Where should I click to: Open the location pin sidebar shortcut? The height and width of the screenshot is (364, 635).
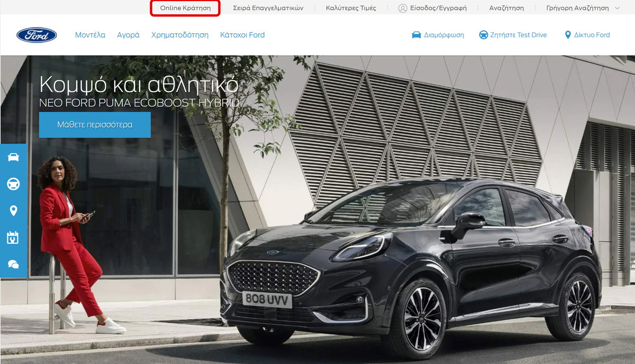click(x=13, y=211)
